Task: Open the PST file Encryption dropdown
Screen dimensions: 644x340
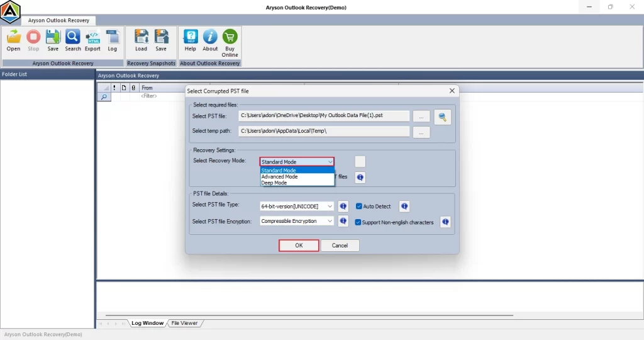Action: coord(297,221)
